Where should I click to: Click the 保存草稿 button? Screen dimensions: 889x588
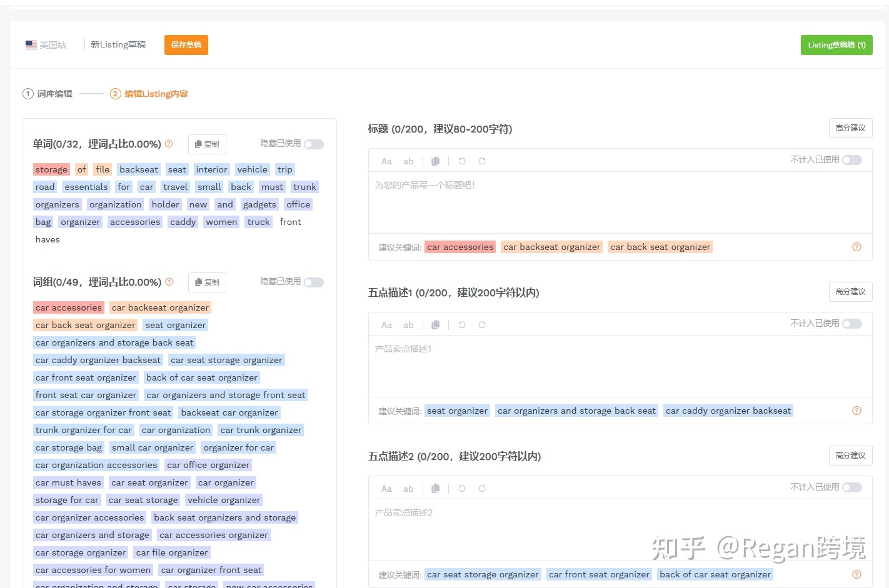pos(186,44)
